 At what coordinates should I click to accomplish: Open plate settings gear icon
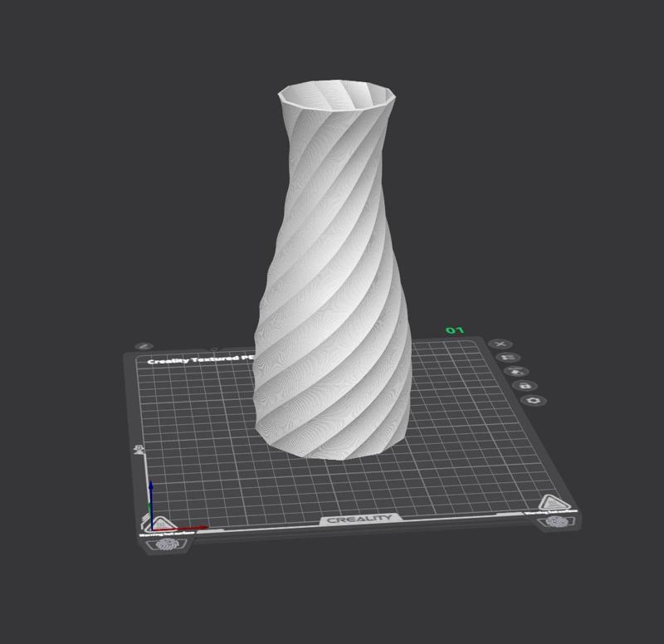pyautogui.click(x=534, y=400)
